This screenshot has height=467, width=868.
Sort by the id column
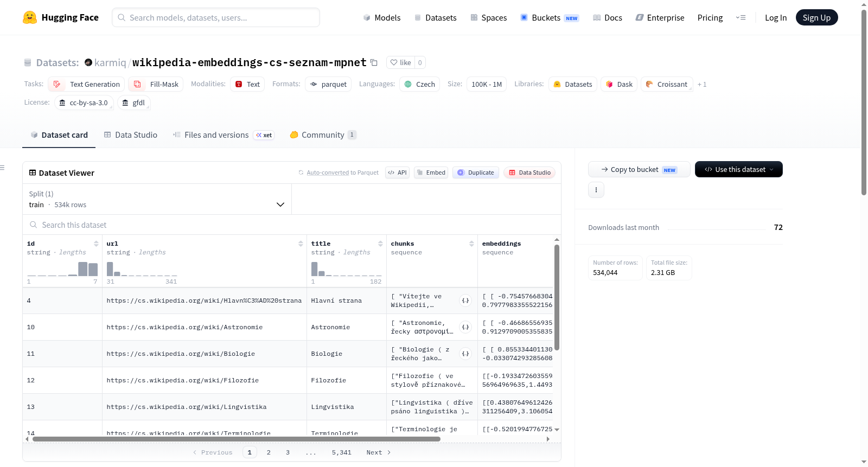[x=96, y=244]
